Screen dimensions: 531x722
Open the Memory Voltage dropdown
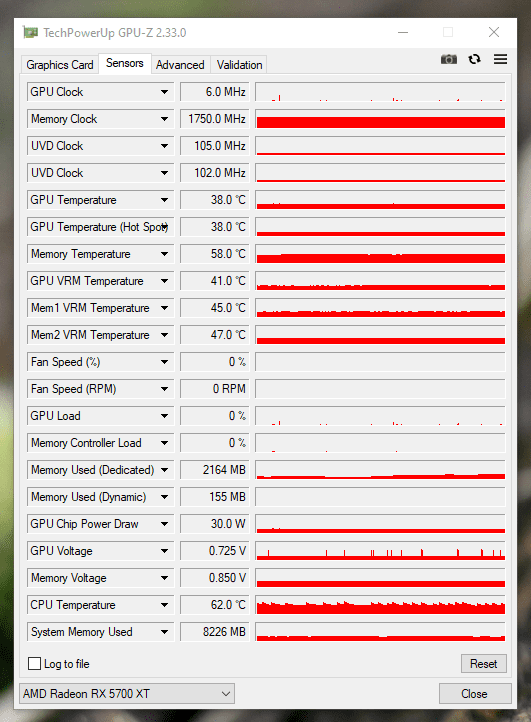point(164,578)
